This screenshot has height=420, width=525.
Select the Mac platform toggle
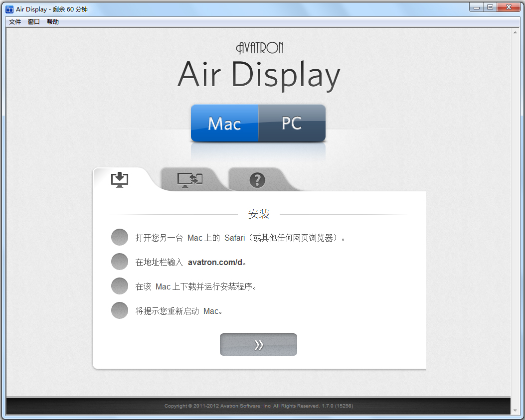coord(224,123)
